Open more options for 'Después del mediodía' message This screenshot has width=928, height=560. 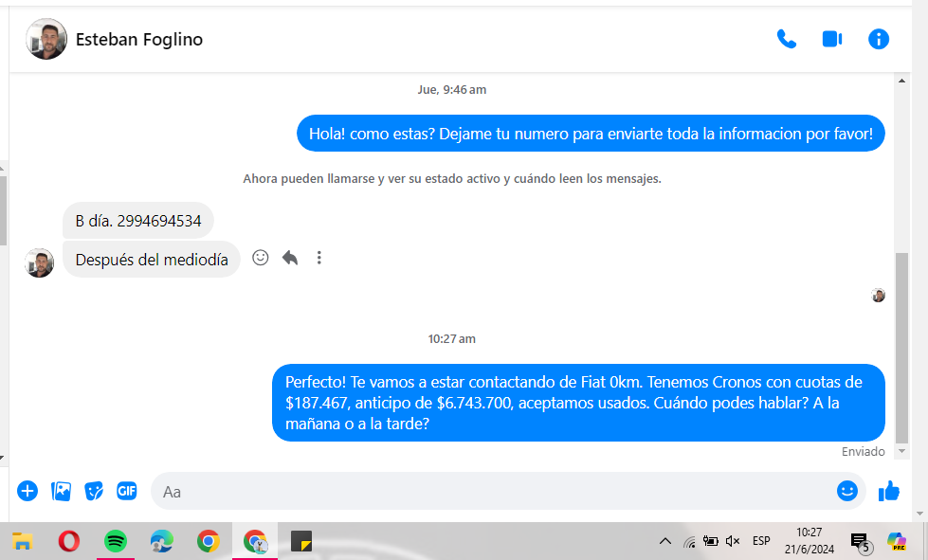point(319,258)
